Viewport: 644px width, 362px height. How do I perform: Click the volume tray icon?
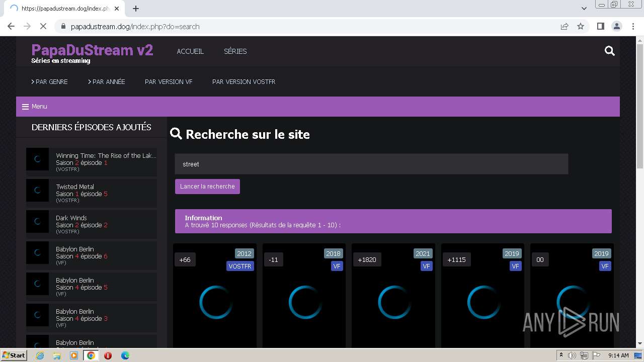point(572,355)
